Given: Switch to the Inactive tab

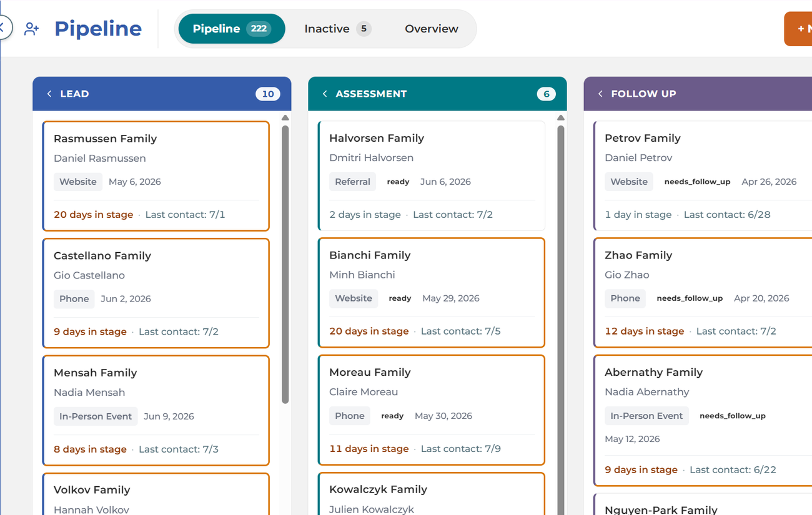Looking at the screenshot, I should point(337,29).
